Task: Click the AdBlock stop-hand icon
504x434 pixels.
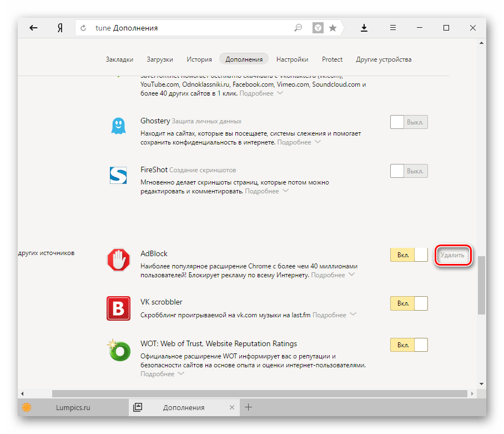Action: click(x=118, y=260)
